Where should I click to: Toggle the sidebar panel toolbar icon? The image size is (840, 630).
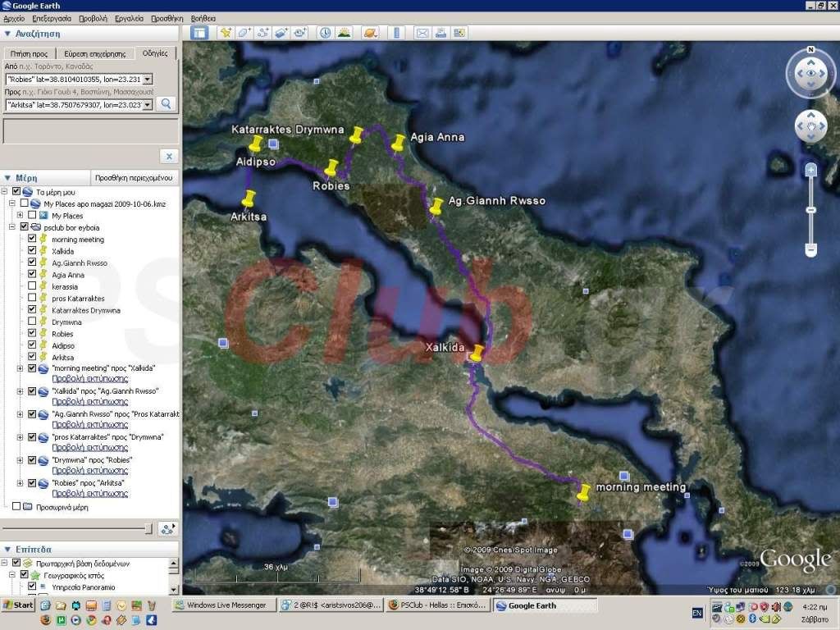pyautogui.click(x=199, y=33)
